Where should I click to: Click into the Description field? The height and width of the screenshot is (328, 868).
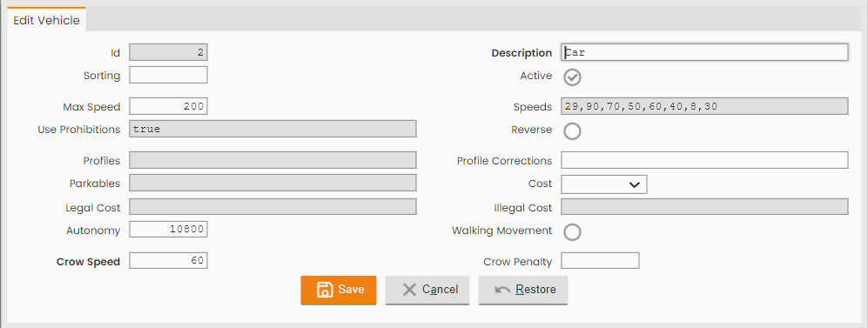[704, 52]
